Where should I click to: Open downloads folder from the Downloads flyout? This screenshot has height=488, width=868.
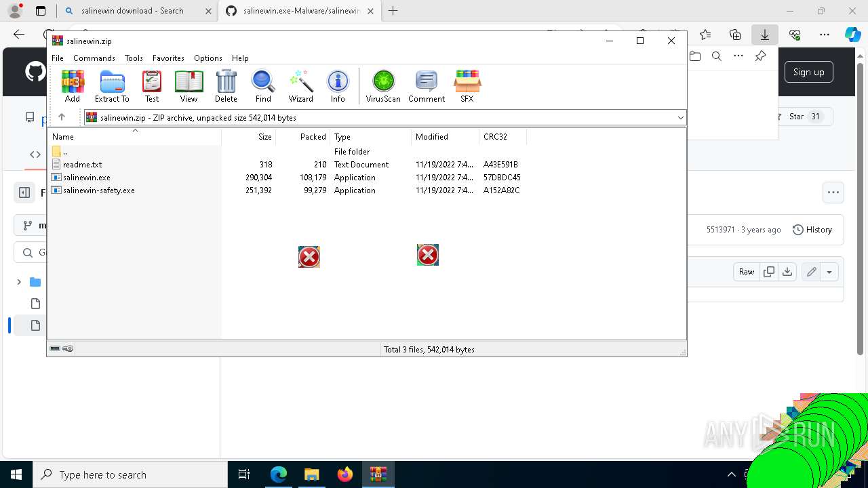point(695,56)
